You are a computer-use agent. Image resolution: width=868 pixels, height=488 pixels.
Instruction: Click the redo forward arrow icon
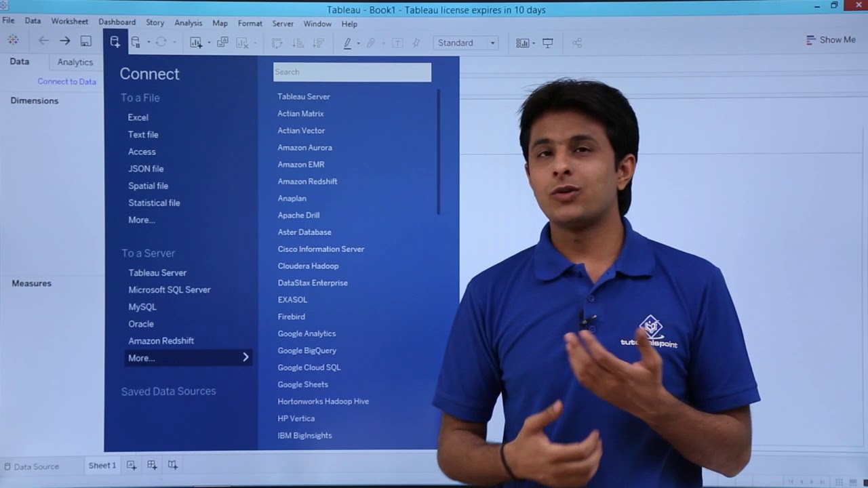click(x=65, y=41)
